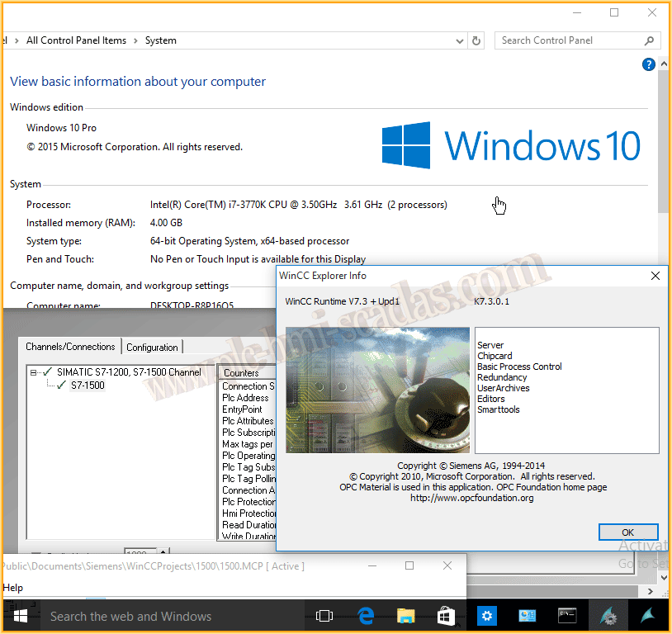Click All Control Panel Items breadcrumb
This screenshot has width=672, height=634.
pyautogui.click(x=76, y=40)
